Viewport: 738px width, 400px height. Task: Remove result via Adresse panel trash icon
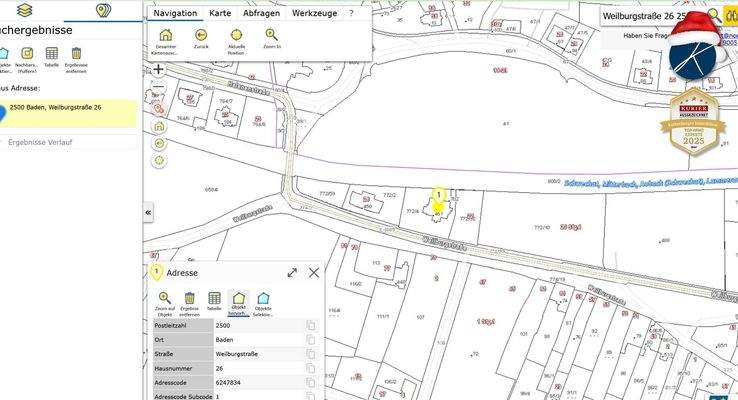pos(190,298)
